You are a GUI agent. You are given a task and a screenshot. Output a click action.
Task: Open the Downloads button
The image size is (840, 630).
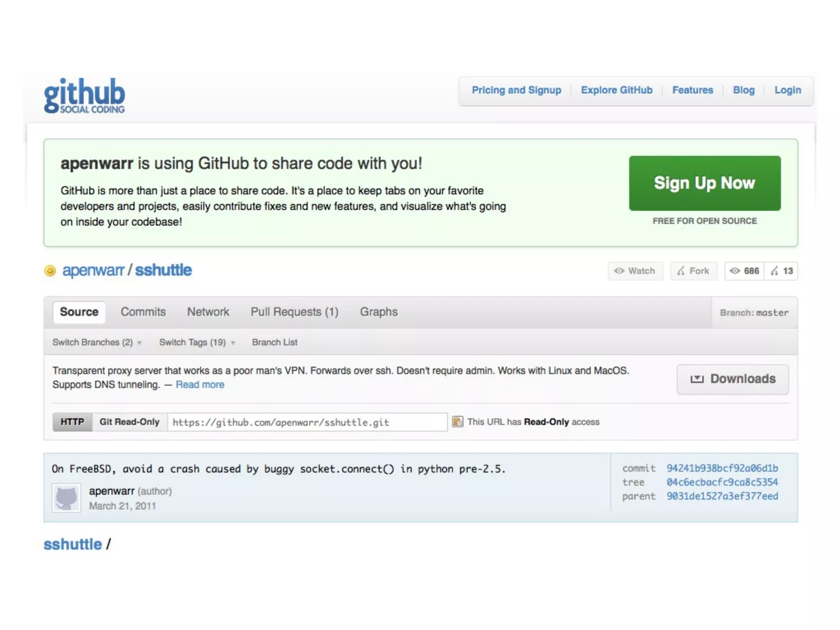(x=733, y=379)
